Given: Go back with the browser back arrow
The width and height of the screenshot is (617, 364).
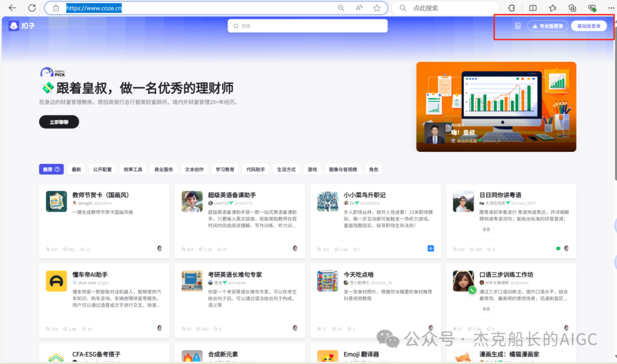Looking at the screenshot, I should pyautogui.click(x=13, y=8).
